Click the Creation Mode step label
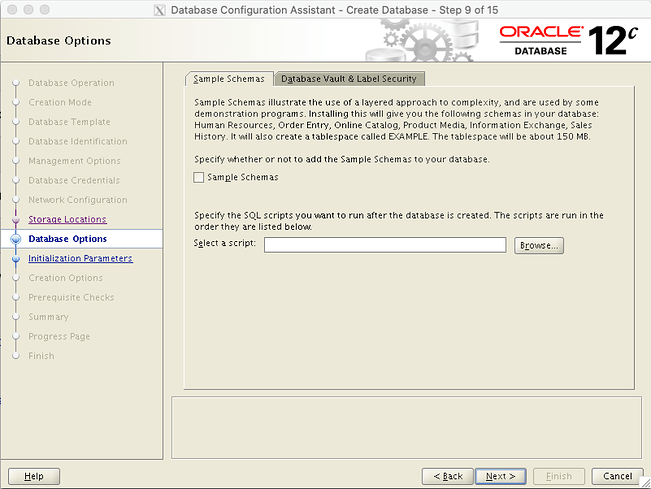Screen dimensions: 651x489 tap(60, 102)
